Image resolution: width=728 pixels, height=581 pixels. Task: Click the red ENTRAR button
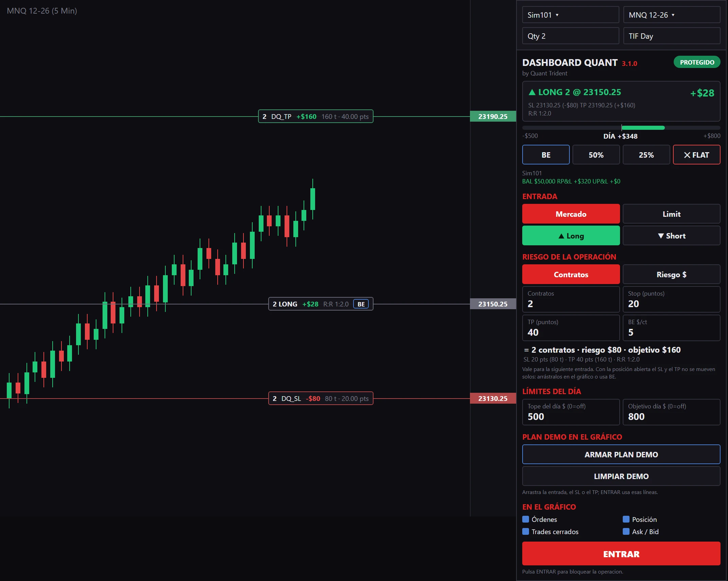click(x=621, y=554)
